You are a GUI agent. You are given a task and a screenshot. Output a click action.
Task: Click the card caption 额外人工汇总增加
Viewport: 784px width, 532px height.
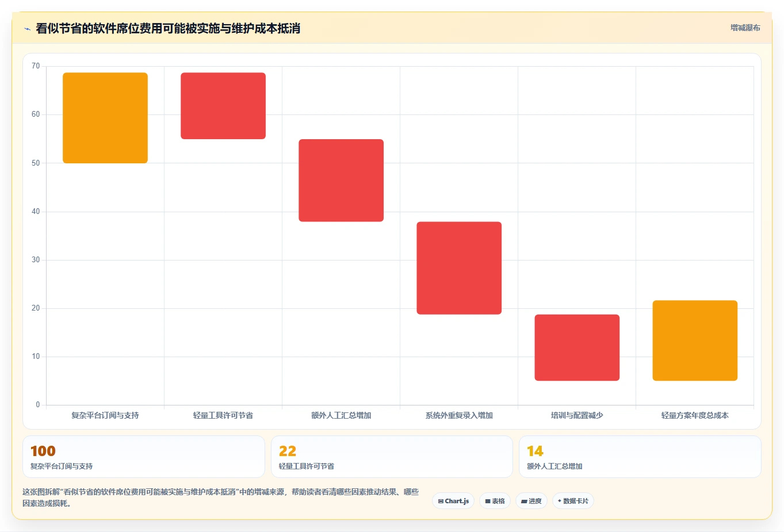click(554, 466)
